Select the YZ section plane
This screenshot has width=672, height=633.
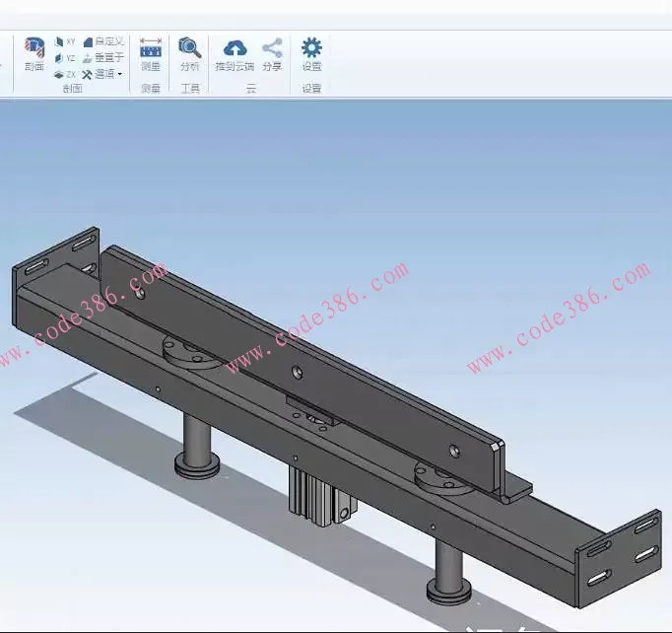[65, 58]
